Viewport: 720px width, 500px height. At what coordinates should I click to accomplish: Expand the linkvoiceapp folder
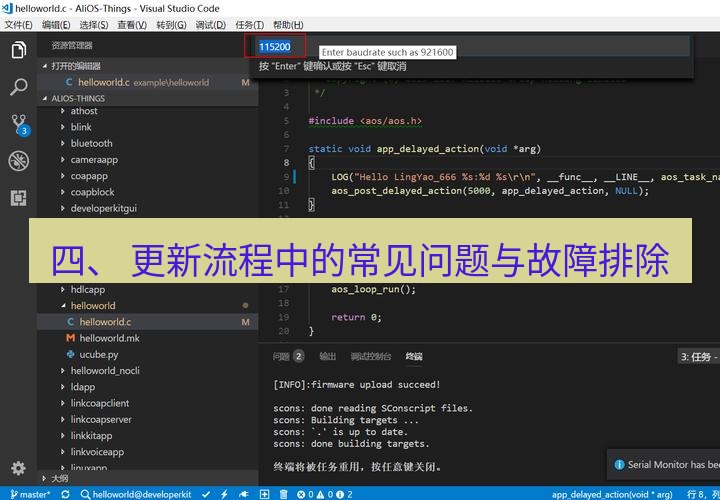(x=97, y=452)
